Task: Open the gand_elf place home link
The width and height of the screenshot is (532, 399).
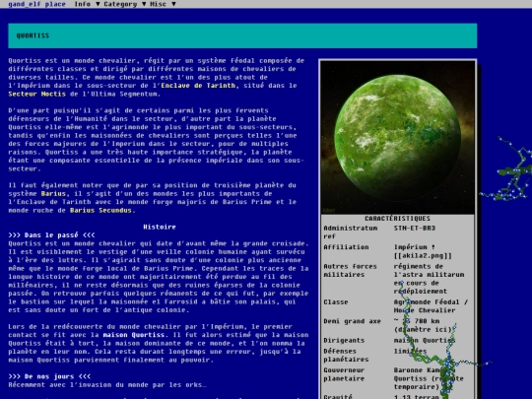Action: [x=36, y=4]
